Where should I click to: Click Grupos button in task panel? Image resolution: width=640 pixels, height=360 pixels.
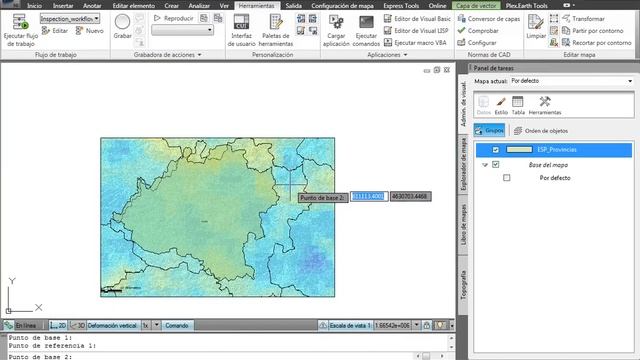(489, 131)
